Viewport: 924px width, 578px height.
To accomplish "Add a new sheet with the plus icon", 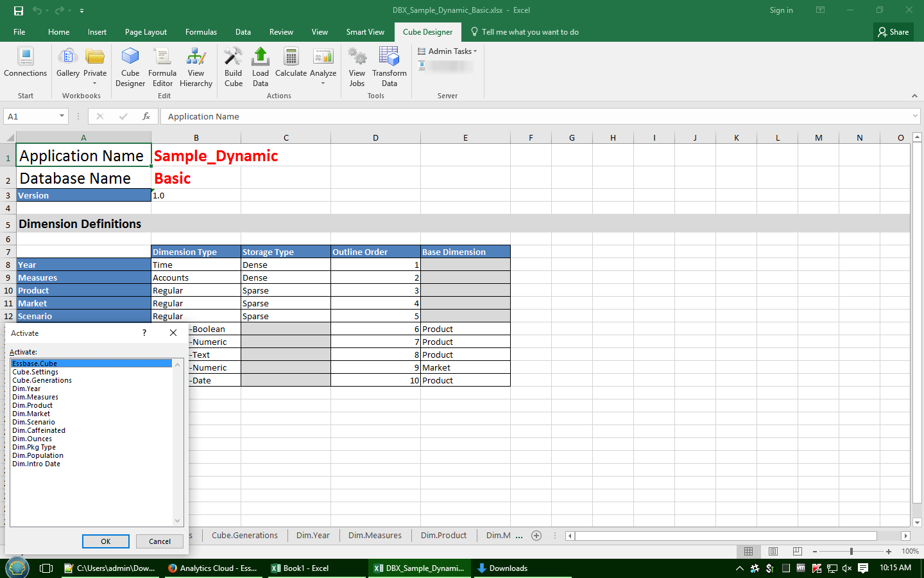I will tap(536, 536).
